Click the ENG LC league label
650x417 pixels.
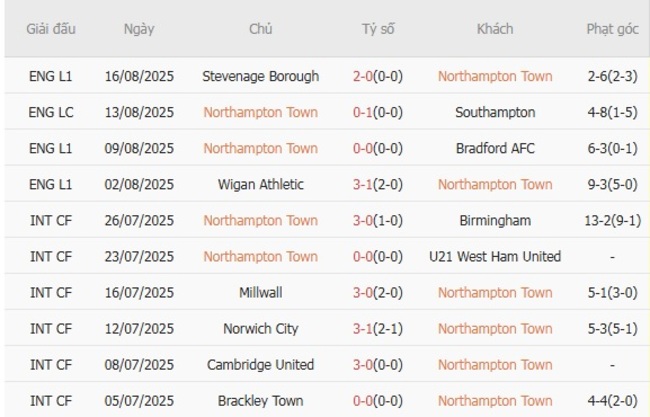click(50, 112)
